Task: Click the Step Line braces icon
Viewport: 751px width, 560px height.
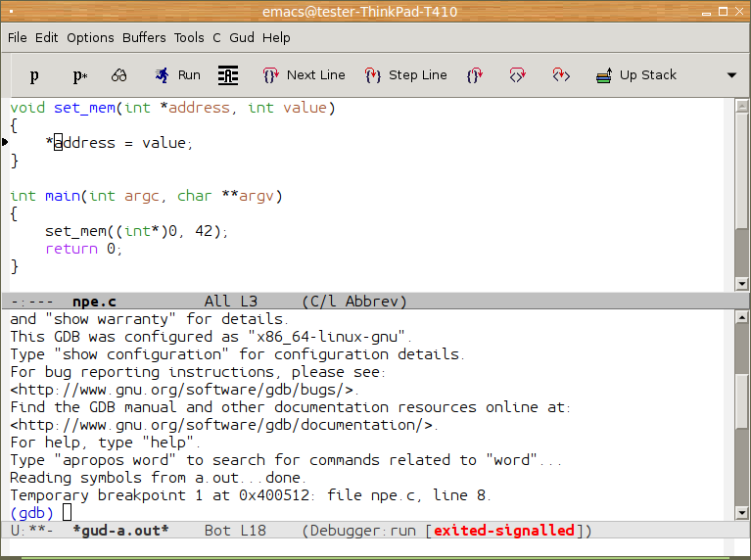Action: 373,75
